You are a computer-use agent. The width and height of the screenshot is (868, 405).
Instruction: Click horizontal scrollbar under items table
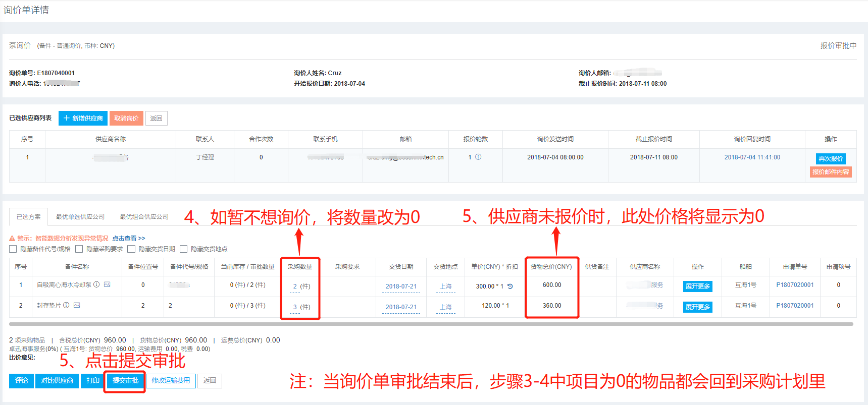click(431, 324)
